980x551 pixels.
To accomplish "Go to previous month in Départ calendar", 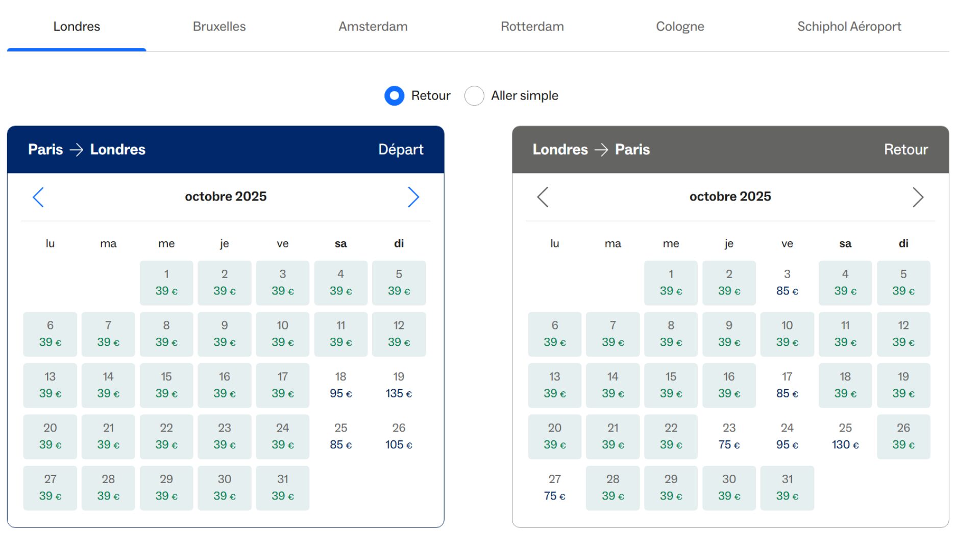I will tap(38, 197).
